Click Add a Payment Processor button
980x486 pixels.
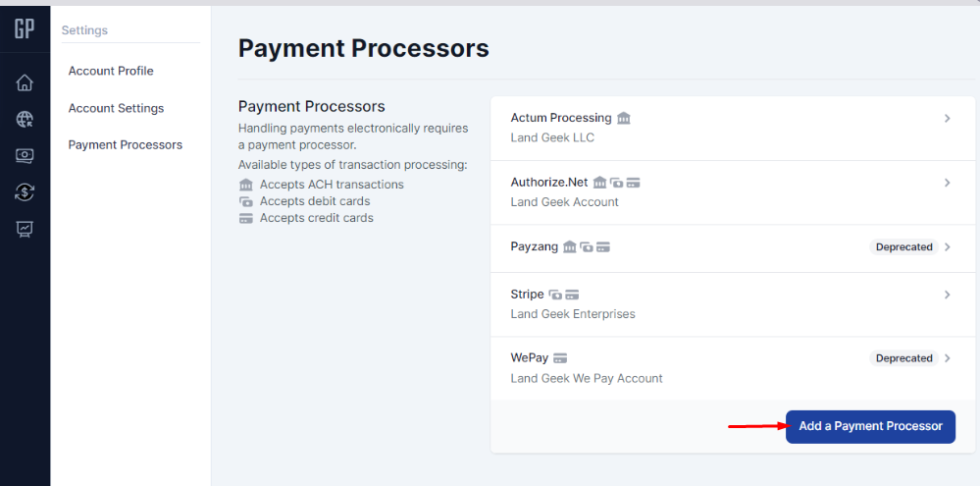click(871, 426)
